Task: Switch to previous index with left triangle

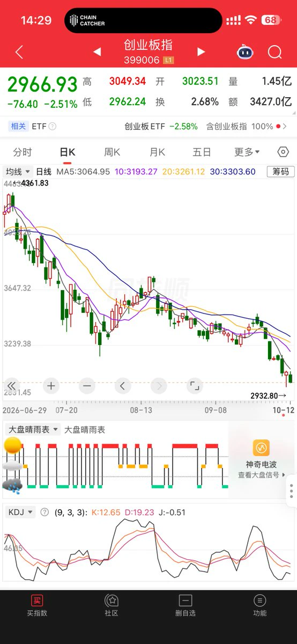Action: tap(97, 52)
